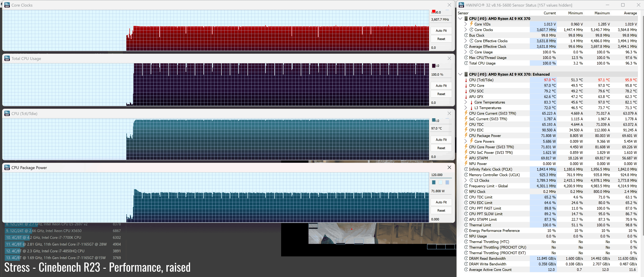
Task: Click Auto Fit in CPU Package Power graph
Action: (x=441, y=202)
